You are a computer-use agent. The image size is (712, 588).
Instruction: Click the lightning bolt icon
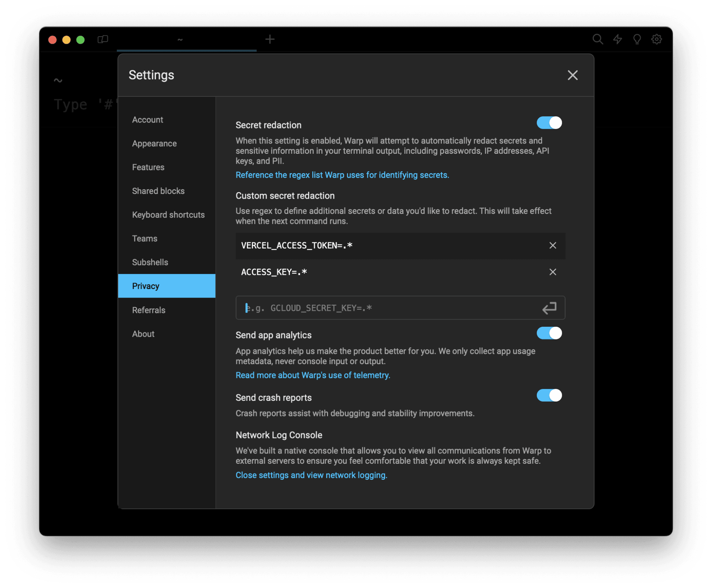617,39
